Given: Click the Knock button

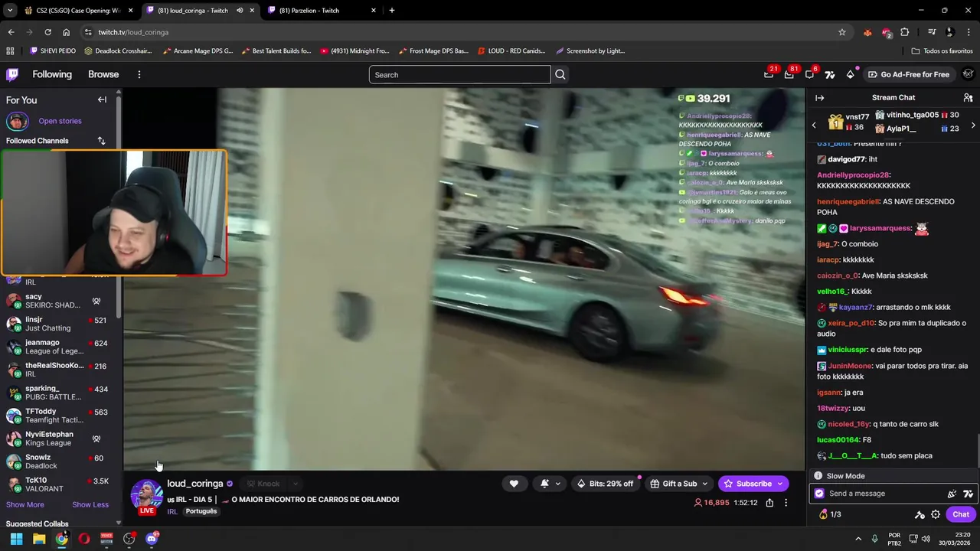Looking at the screenshot, I should click(263, 484).
